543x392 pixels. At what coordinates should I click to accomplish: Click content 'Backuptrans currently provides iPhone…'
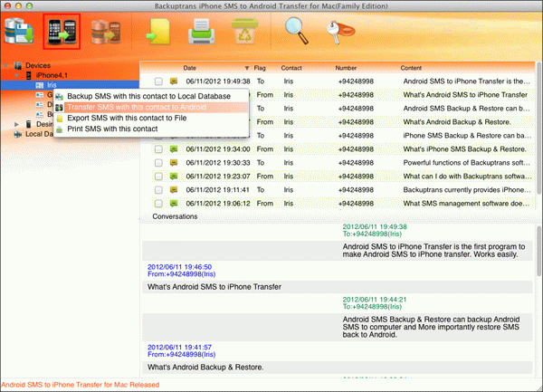tap(467, 190)
